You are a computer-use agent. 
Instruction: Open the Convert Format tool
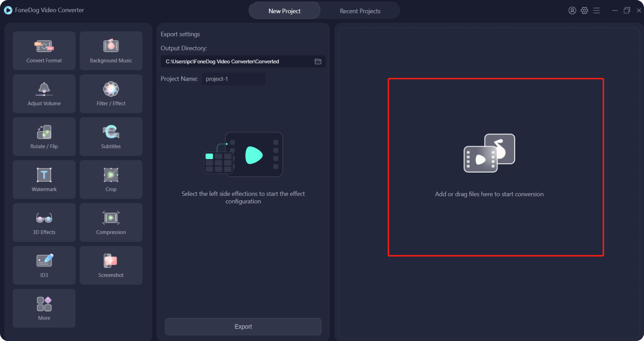[x=44, y=51]
